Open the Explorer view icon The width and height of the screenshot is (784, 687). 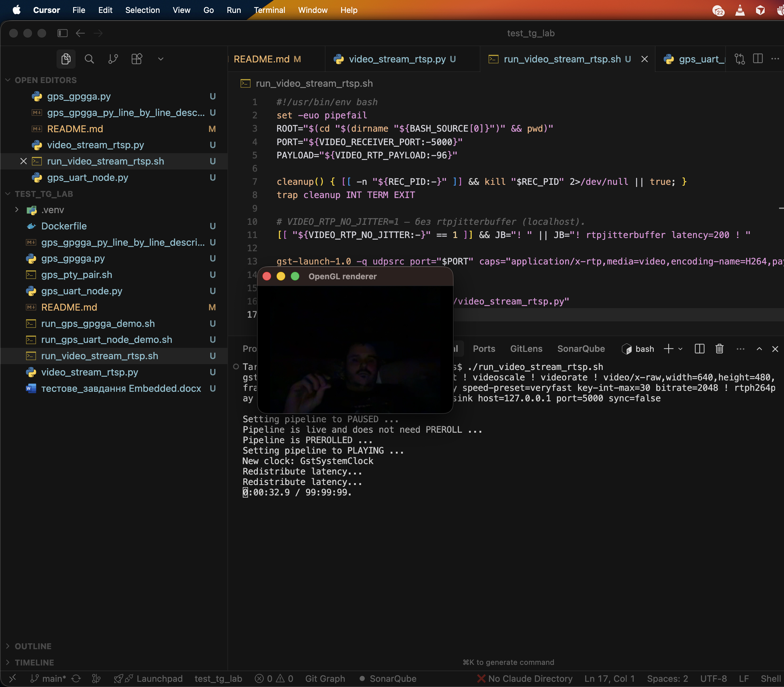(66, 59)
